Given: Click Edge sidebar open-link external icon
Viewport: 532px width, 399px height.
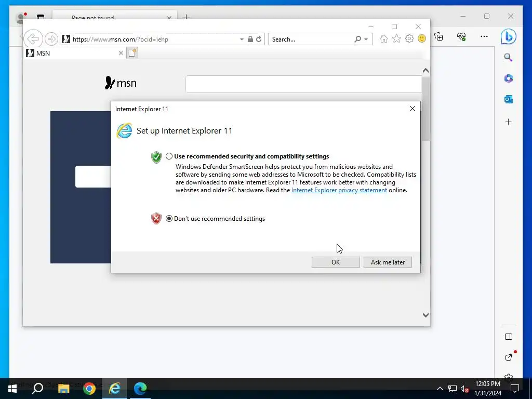Looking at the screenshot, I should (x=508, y=357).
